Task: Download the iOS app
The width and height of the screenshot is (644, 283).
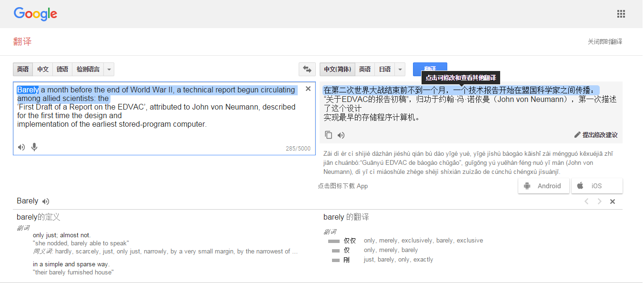Action: coord(596,186)
